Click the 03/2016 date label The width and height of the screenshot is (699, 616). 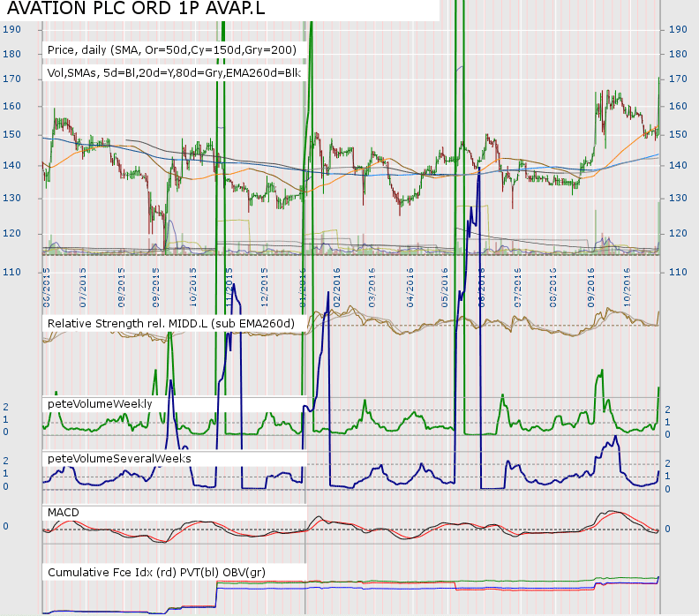372,288
